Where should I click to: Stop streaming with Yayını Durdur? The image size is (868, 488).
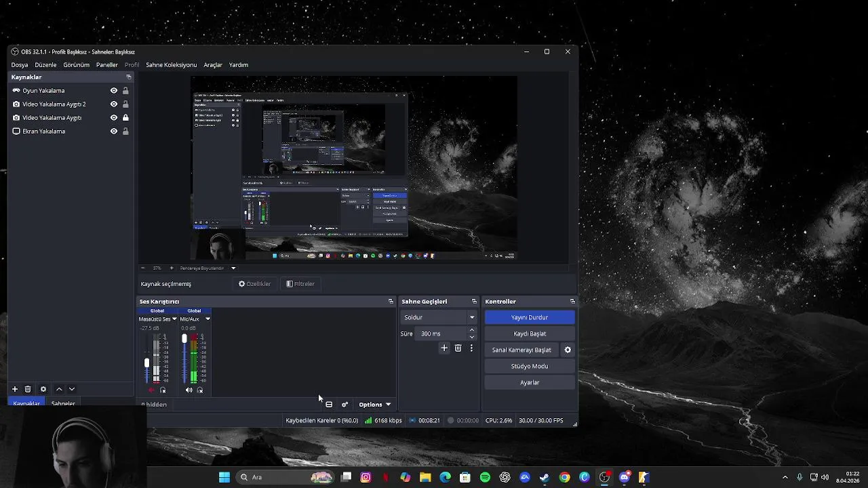point(530,317)
